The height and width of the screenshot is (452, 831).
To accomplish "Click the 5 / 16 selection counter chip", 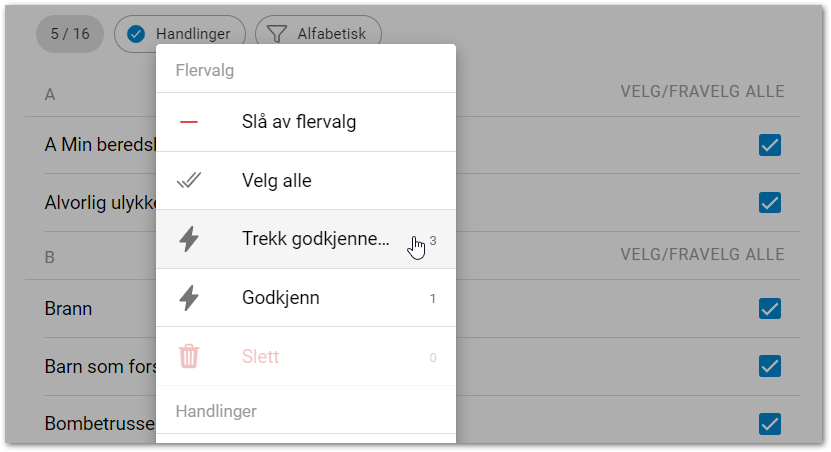I will (70, 34).
